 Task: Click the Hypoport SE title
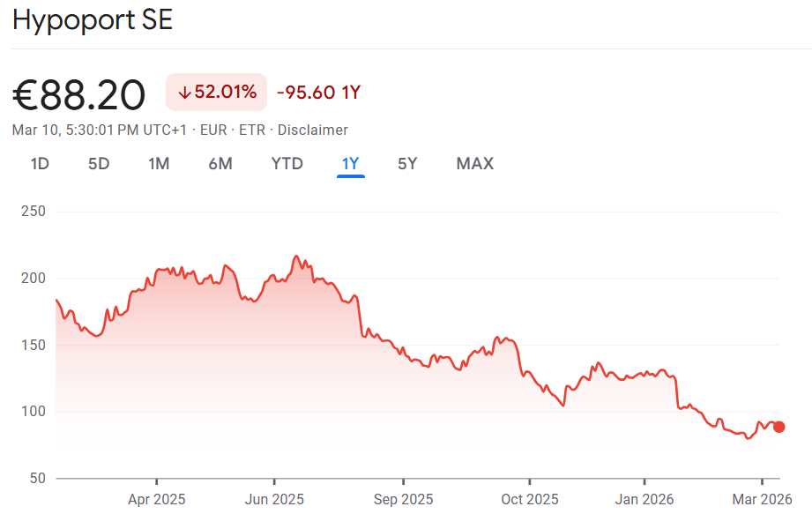click(93, 21)
